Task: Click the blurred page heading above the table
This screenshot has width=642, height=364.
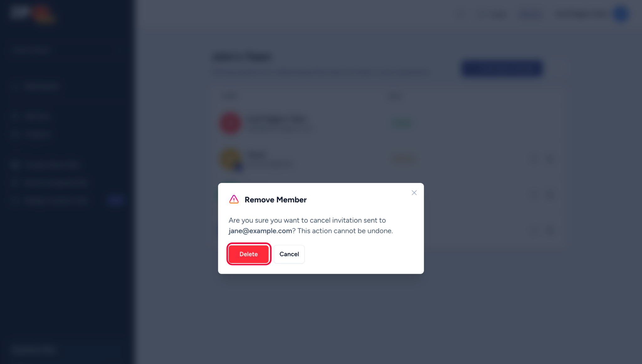Action: pyautogui.click(x=242, y=57)
